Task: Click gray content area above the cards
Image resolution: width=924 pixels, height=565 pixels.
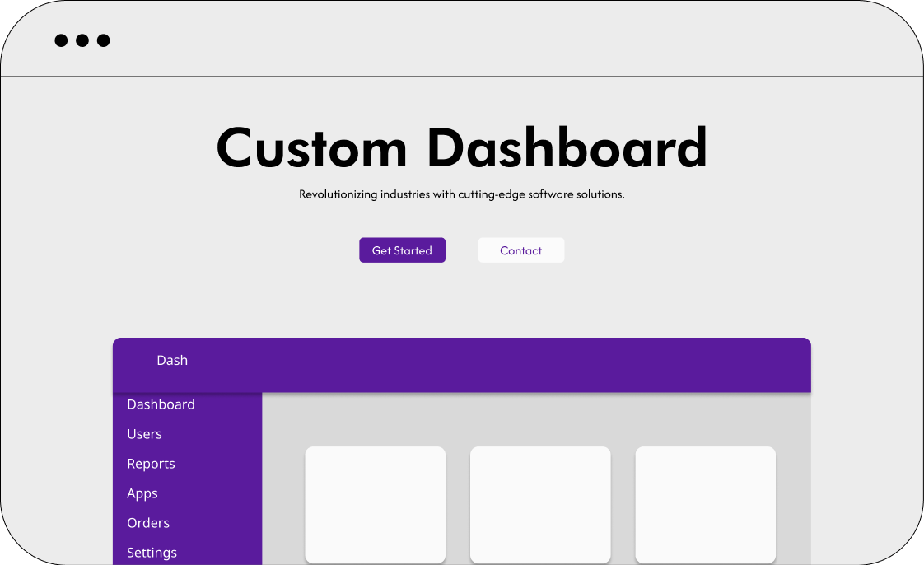Action: [535, 420]
